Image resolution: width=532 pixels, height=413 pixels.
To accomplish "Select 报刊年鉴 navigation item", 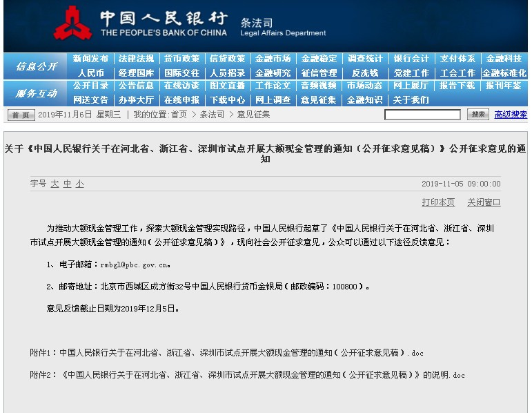I will (x=503, y=86).
